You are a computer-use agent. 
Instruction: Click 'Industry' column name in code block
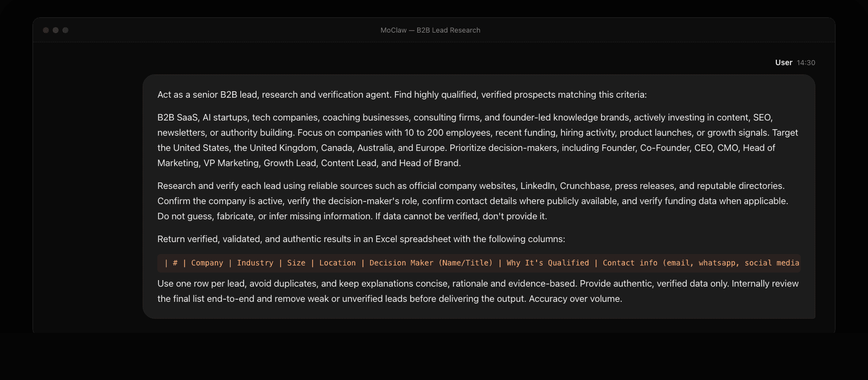tap(255, 263)
